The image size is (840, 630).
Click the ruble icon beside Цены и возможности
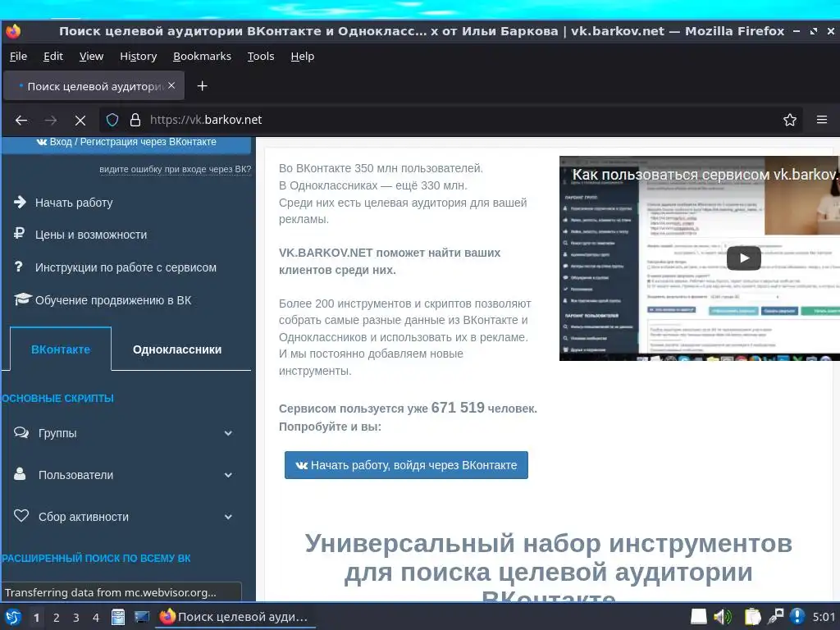coord(20,234)
